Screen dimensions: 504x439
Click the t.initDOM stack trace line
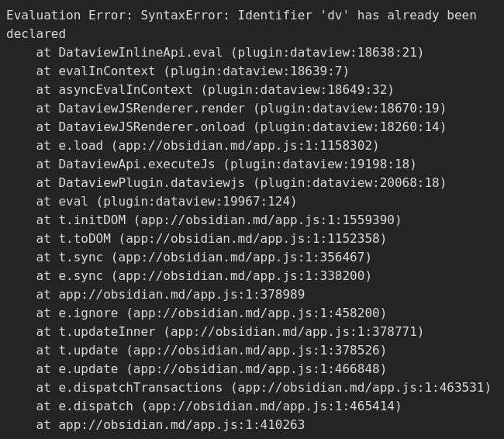(219, 220)
